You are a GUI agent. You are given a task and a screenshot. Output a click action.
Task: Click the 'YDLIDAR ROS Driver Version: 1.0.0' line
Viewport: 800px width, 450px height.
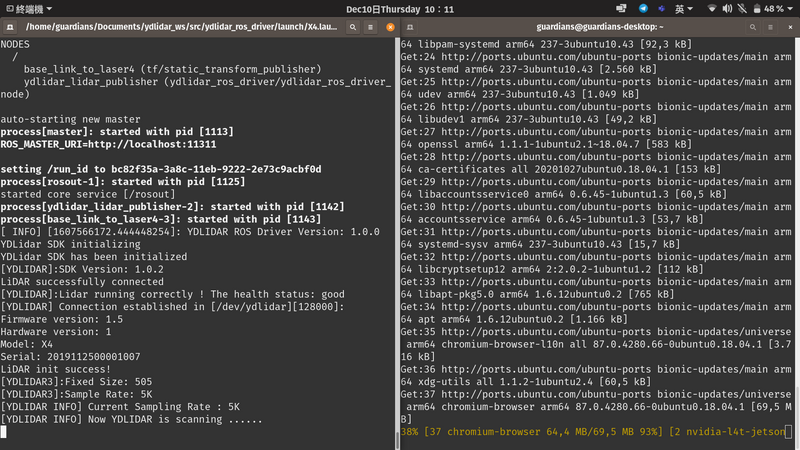(190, 232)
